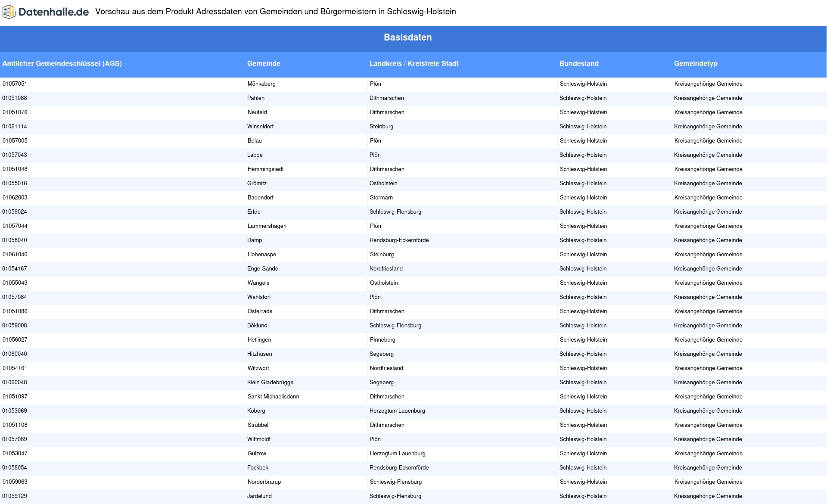This screenshot has width=827, height=504.
Task: Click the Vorschau page title text
Action: pos(276,12)
